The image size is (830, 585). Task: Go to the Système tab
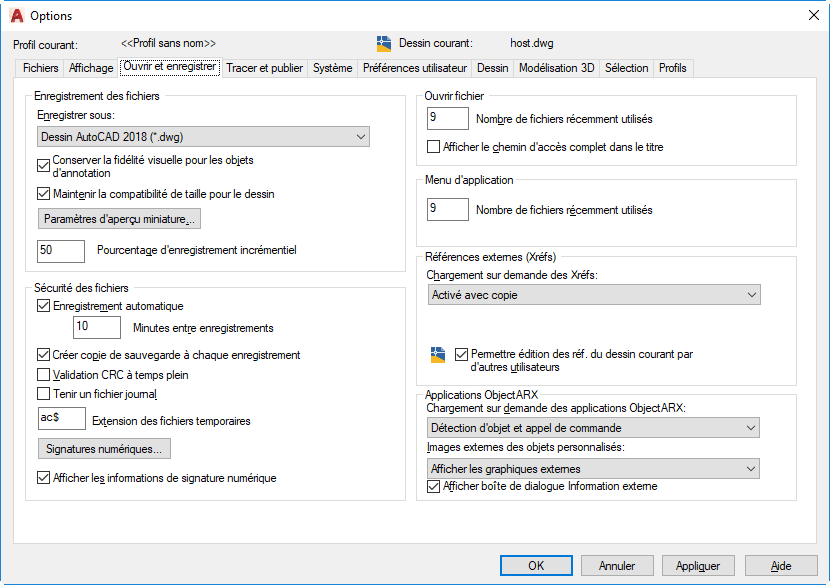click(332, 68)
